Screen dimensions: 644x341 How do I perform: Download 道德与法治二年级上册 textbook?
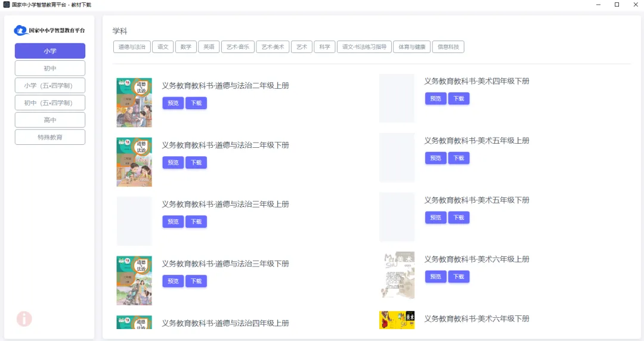tap(196, 103)
